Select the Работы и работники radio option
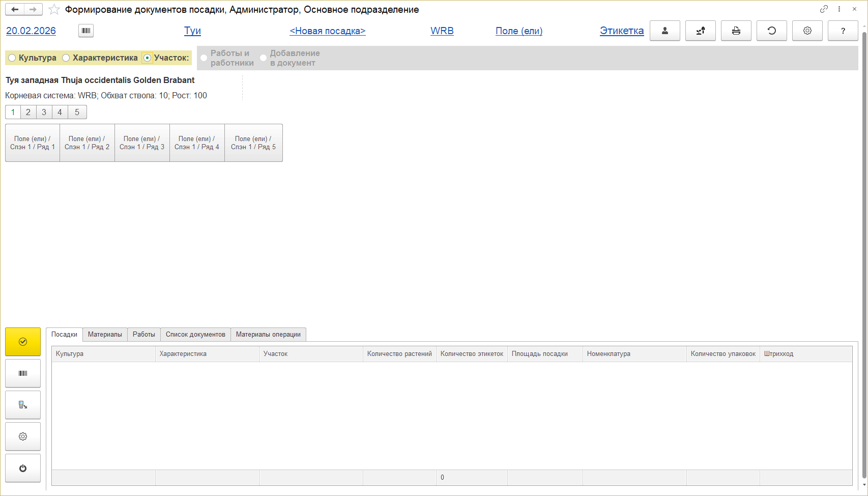 tap(204, 58)
